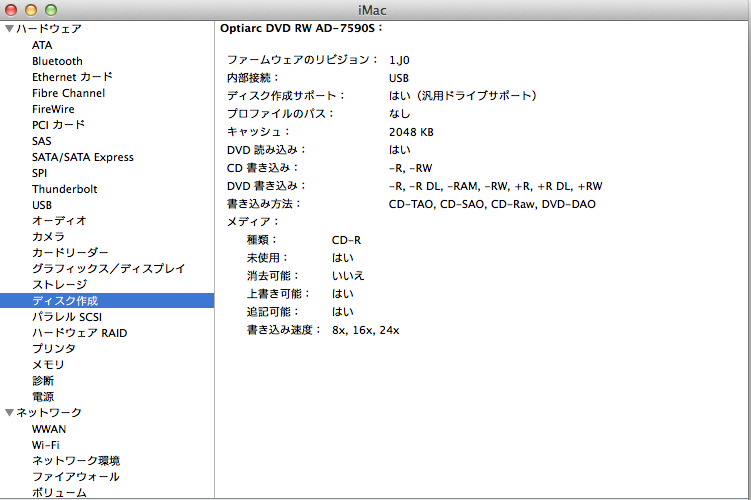Choose FireWire from the hardware list
This screenshot has width=751, height=500.
54,109
